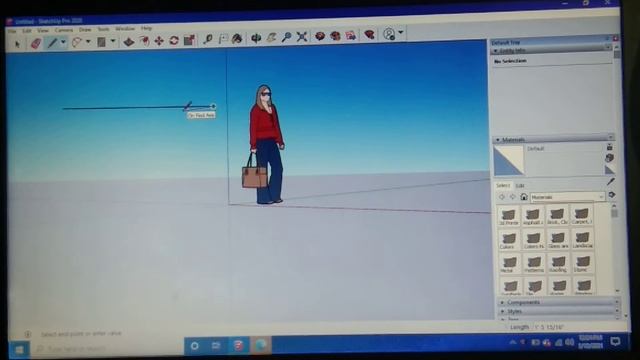
Task: Open Cortana from the taskbar
Action: [x=195, y=346]
